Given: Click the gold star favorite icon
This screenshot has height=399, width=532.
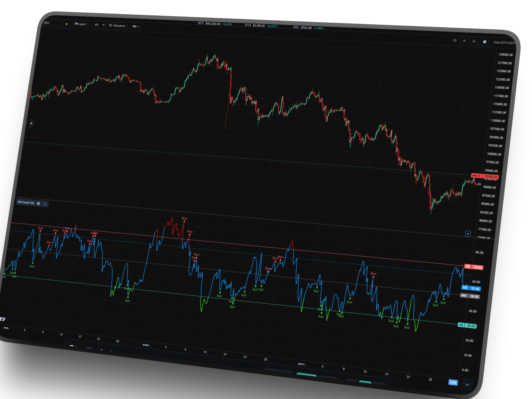Looking at the screenshot, I should (67, 24).
